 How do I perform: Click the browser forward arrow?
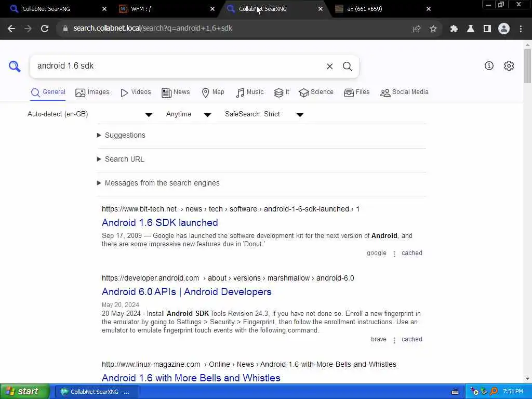point(28,29)
